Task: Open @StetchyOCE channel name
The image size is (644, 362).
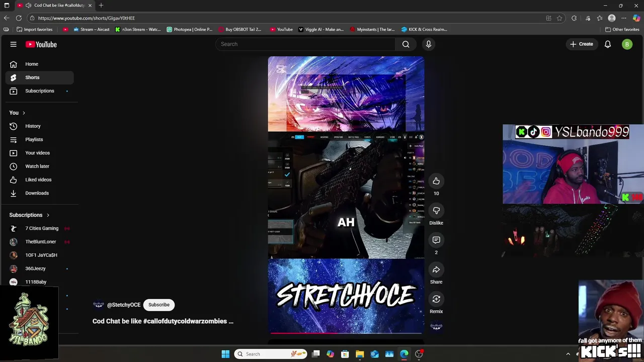Action: click(124, 305)
